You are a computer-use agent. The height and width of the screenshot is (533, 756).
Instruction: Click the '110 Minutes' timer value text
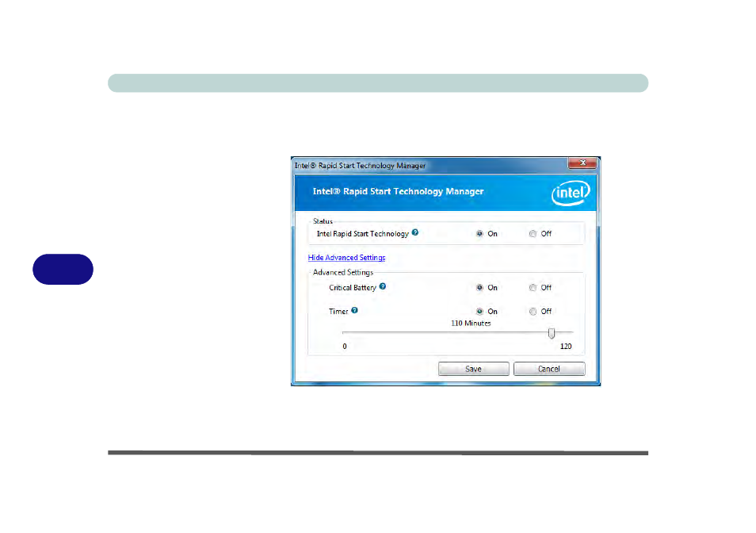coord(471,323)
